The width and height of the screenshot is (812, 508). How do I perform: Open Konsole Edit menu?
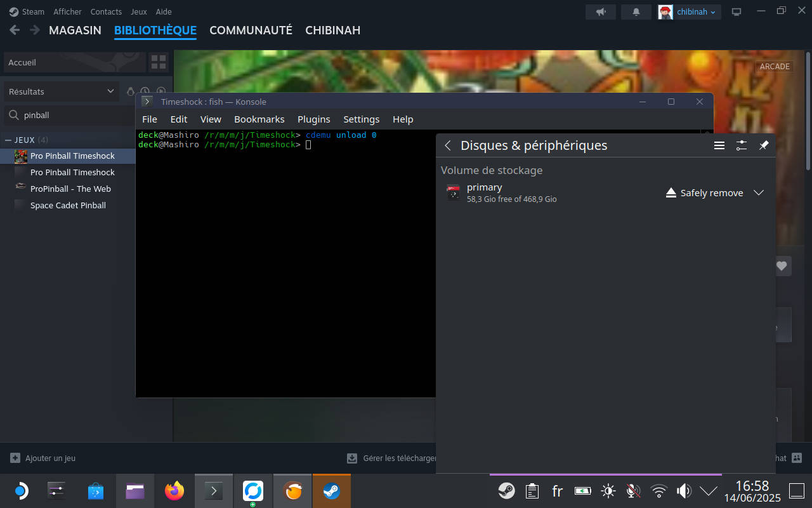[179, 119]
